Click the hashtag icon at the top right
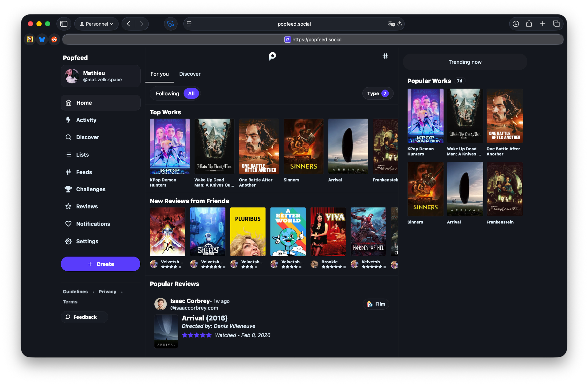The image size is (588, 385). pos(385,56)
